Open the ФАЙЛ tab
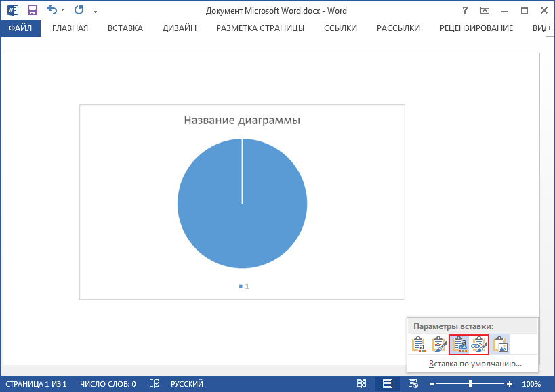The image size is (555, 392). [20, 28]
